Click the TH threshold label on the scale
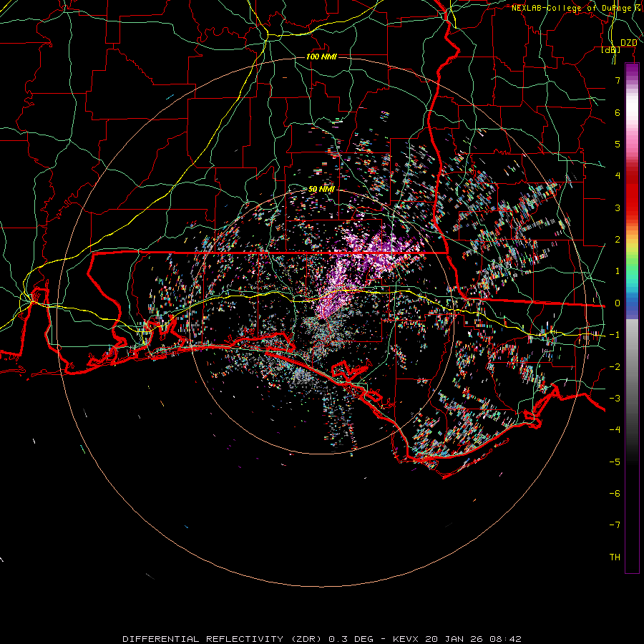Viewport: 644px width, 644px height. (615, 557)
